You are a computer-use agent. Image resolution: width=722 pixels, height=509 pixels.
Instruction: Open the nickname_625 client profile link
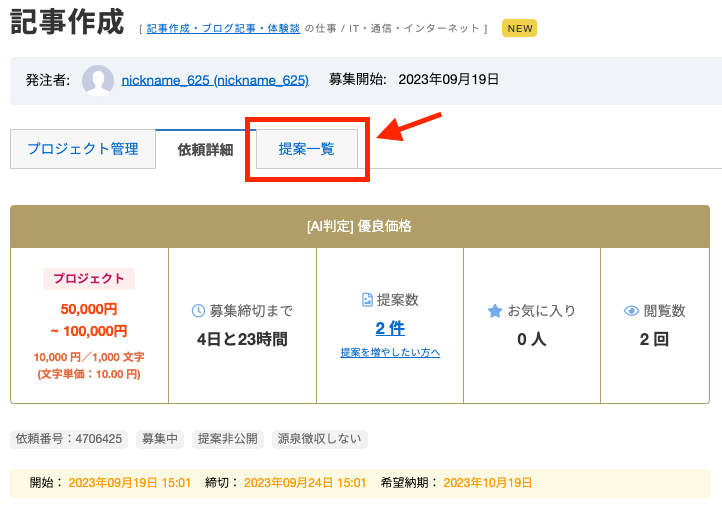pyautogui.click(x=215, y=80)
